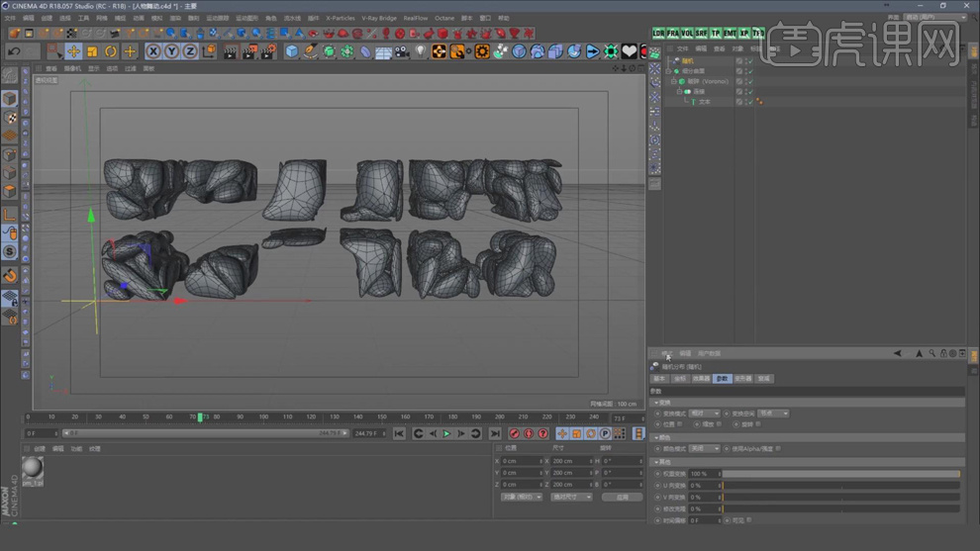Click the Undo arrow icon
This screenshot has width=980, height=551.
coord(15,51)
